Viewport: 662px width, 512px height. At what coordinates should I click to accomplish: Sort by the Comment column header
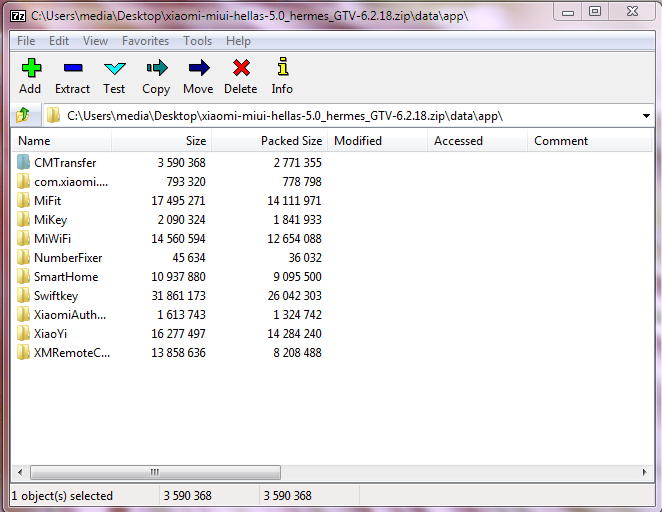coord(590,141)
